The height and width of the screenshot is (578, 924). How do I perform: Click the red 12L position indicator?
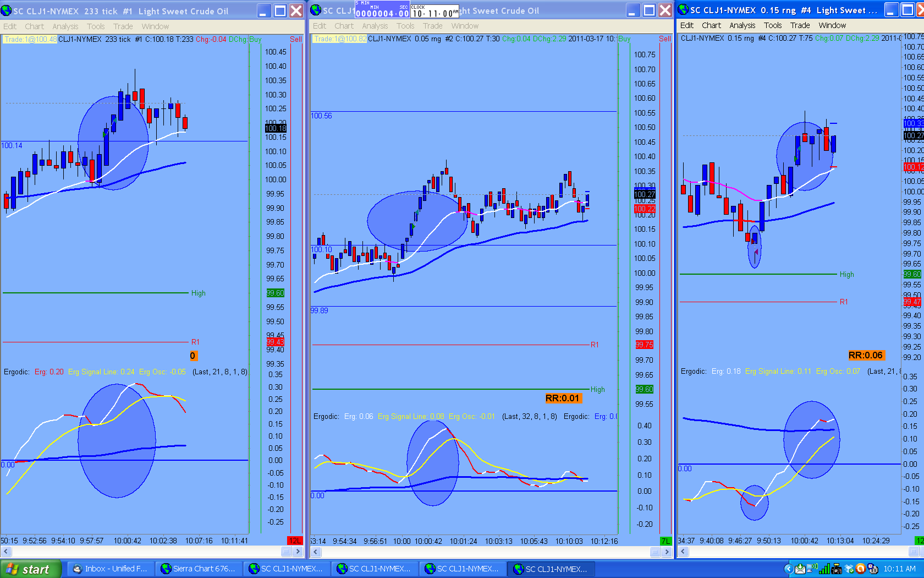[x=295, y=541]
